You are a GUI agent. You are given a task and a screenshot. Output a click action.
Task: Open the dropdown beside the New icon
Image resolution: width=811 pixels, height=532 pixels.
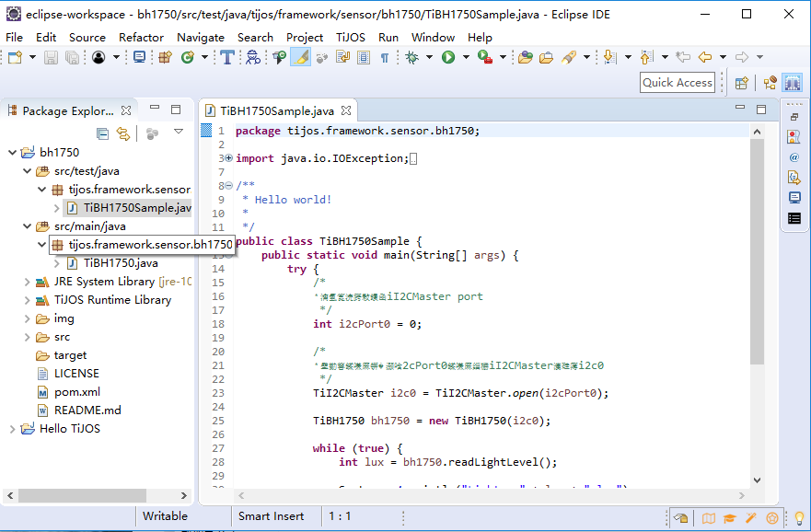click(32, 57)
